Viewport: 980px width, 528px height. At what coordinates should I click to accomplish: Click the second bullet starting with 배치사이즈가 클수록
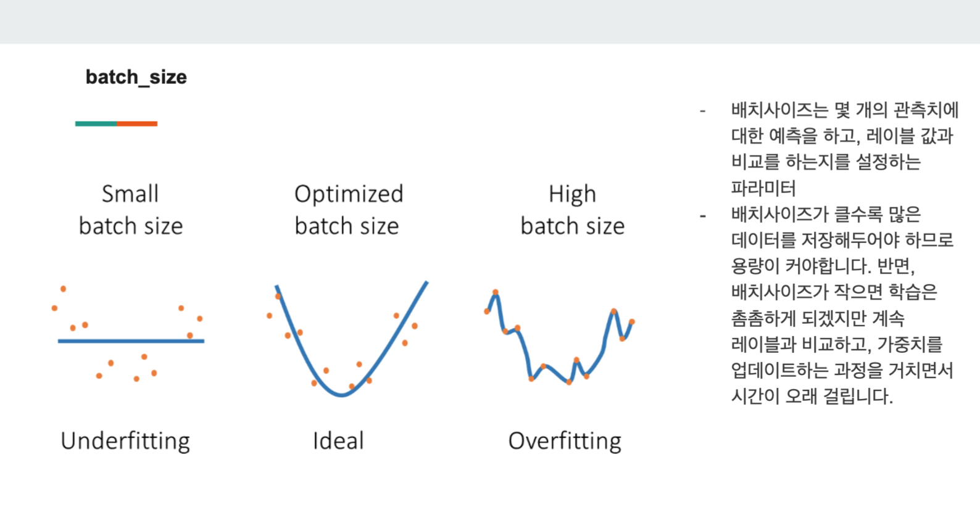pyautogui.click(x=842, y=305)
